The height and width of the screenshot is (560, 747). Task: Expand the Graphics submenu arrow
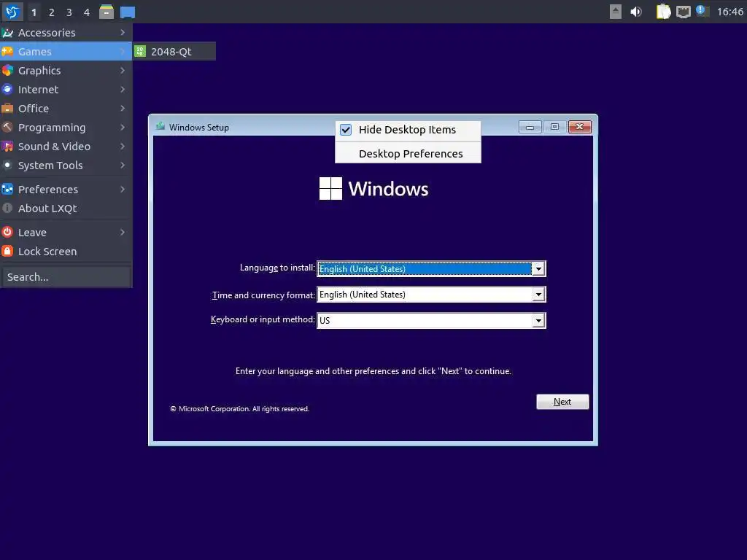click(123, 71)
